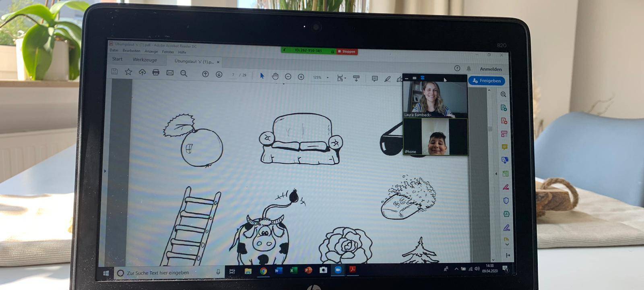The height and width of the screenshot is (290, 644).
Task: Toggle the Zoom video panel view layout
Action: (423, 78)
